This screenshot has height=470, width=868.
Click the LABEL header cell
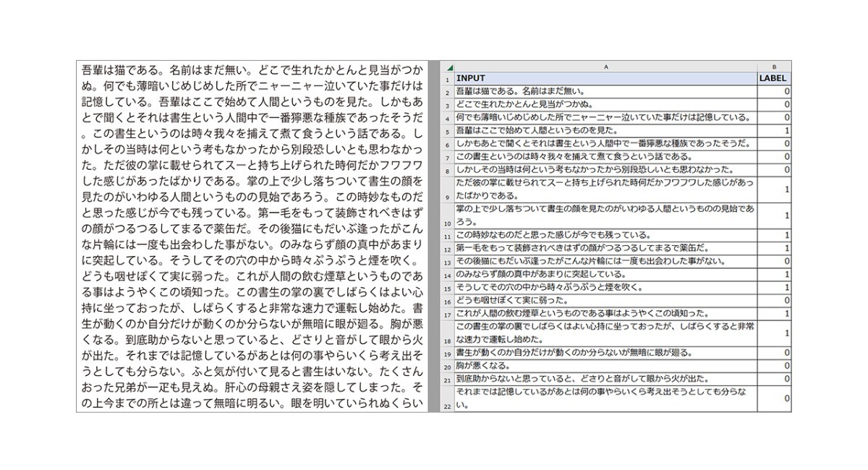click(774, 78)
